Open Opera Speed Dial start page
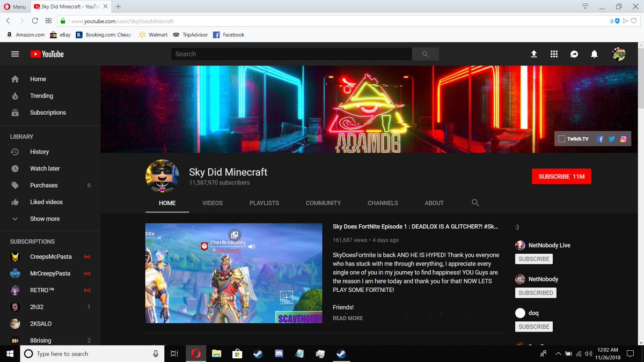644x362 pixels. pos(48,21)
